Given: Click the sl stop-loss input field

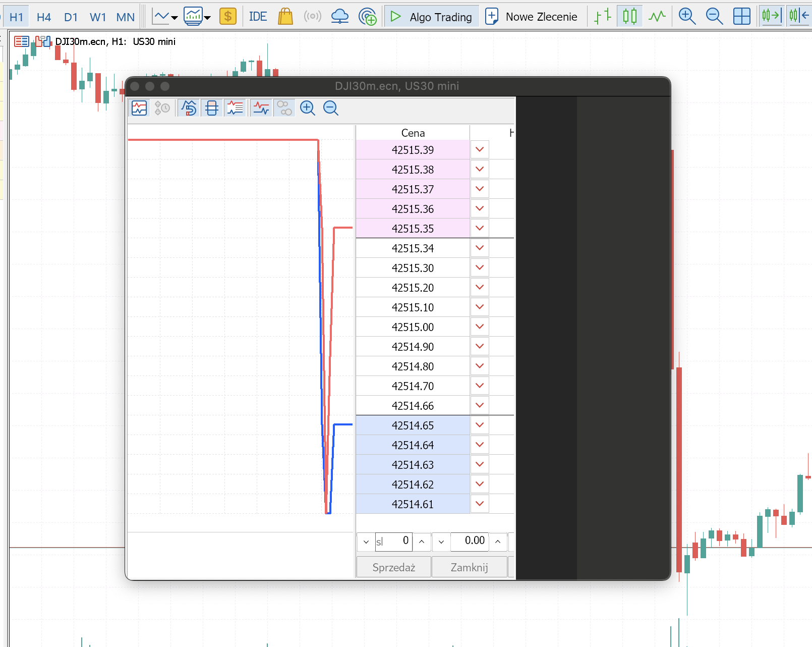Looking at the screenshot, I should click(393, 542).
